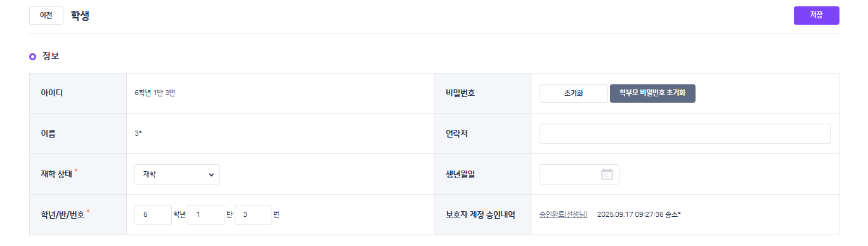Click 학부모 비밀번호 초기화 button
Viewport: 868px width, 246px height.
tap(652, 93)
